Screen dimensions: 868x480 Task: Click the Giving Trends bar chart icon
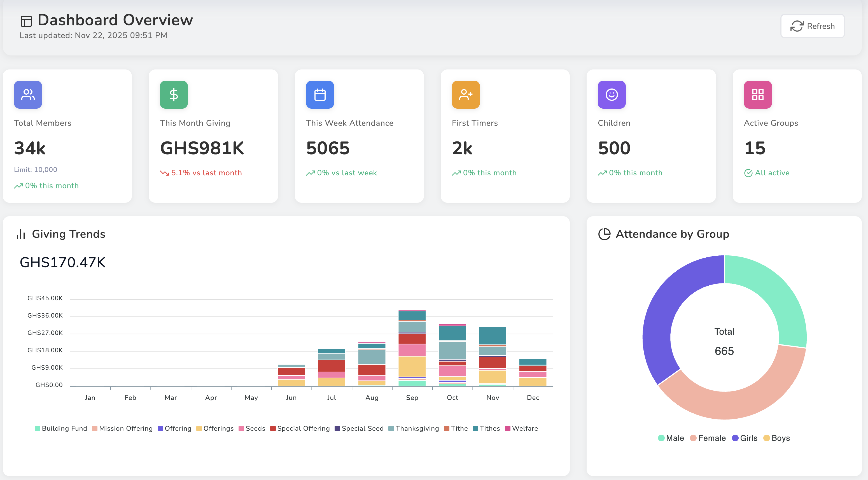click(x=21, y=234)
